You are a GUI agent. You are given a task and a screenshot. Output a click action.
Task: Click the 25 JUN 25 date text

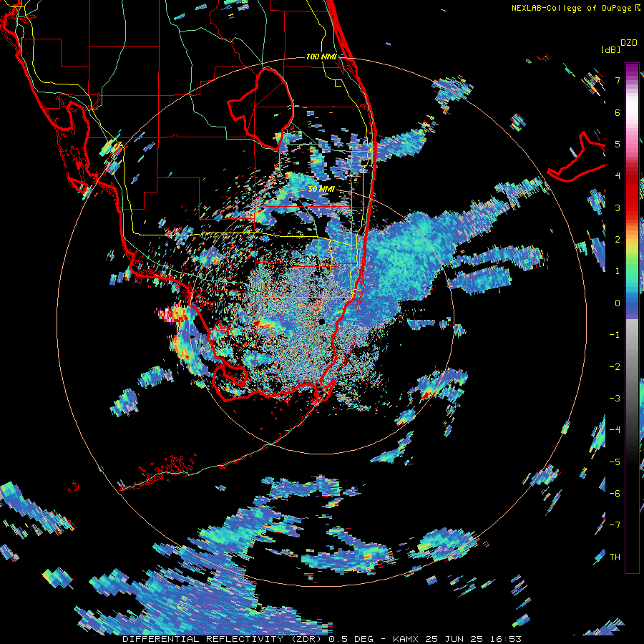coord(454,639)
